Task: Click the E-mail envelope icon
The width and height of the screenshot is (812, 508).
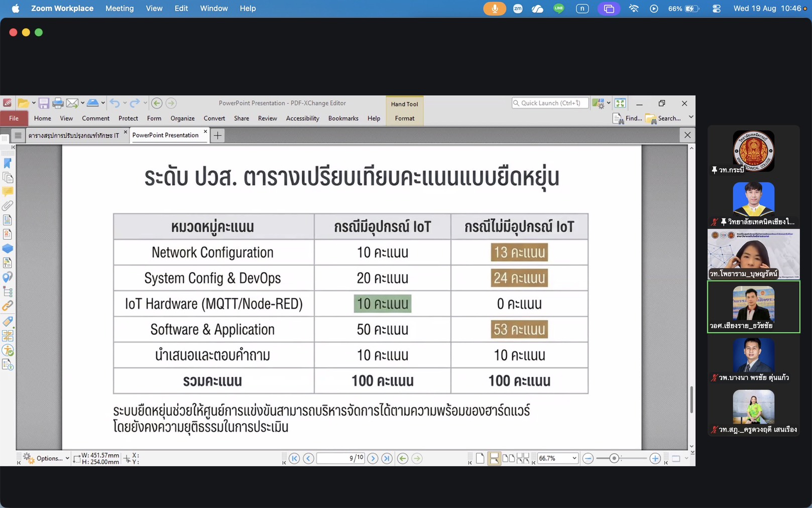Action: coord(72,103)
